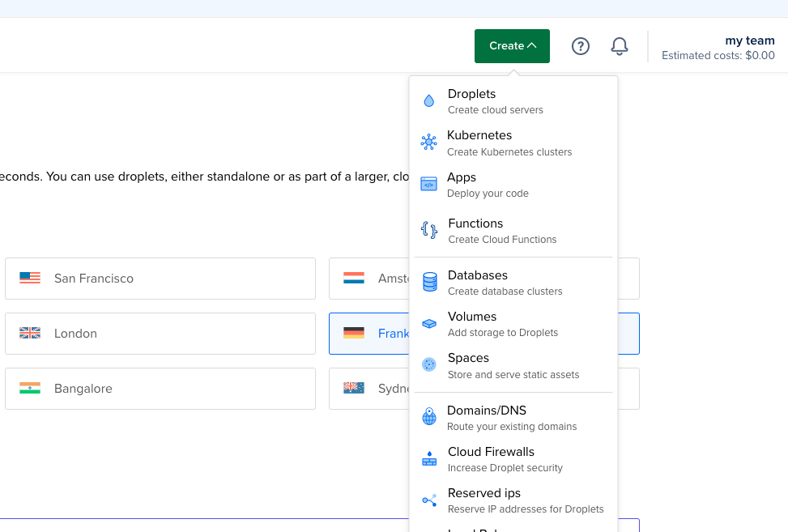Click the Reserved ips network icon

pyautogui.click(x=429, y=500)
